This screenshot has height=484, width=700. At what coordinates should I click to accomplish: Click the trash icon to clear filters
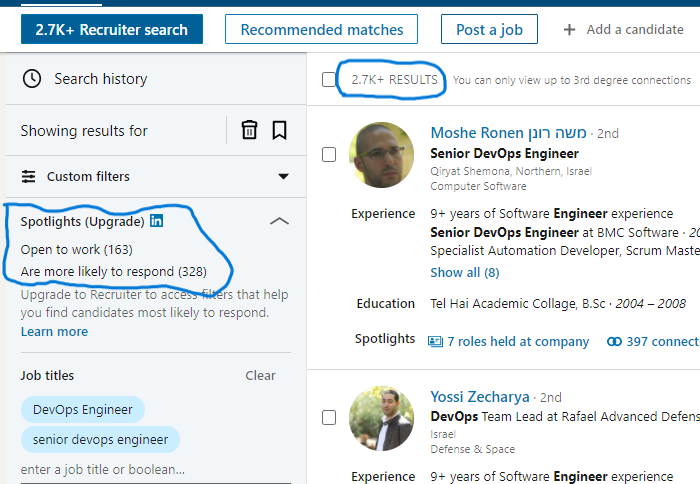coord(249,130)
